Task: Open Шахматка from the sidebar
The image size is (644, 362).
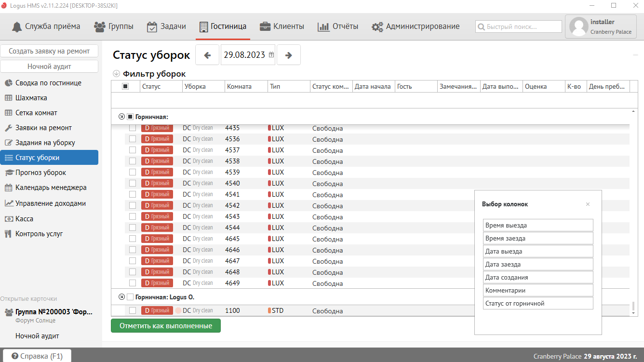Action: pyautogui.click(x=31, y=98)
